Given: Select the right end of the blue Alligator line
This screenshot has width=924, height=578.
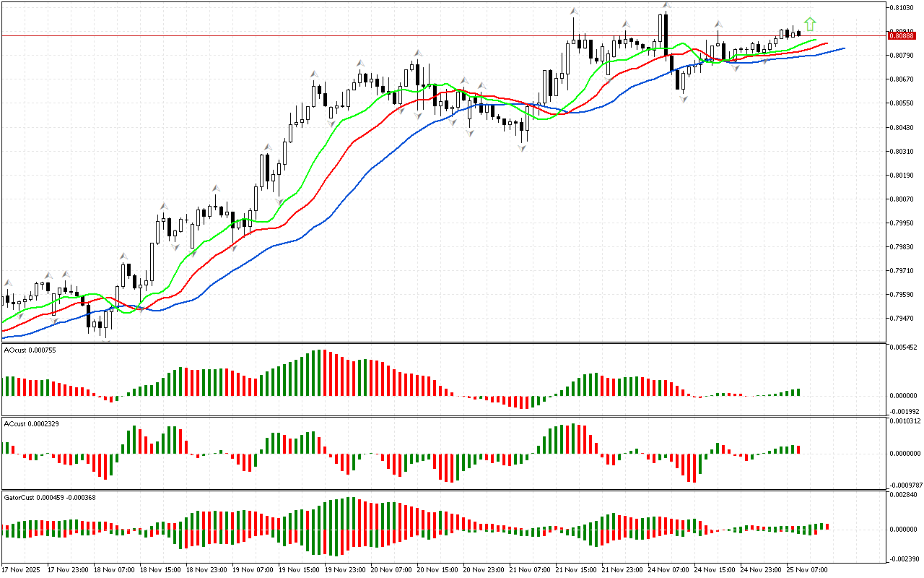Looking at the screenshot, I should (843, 48).
